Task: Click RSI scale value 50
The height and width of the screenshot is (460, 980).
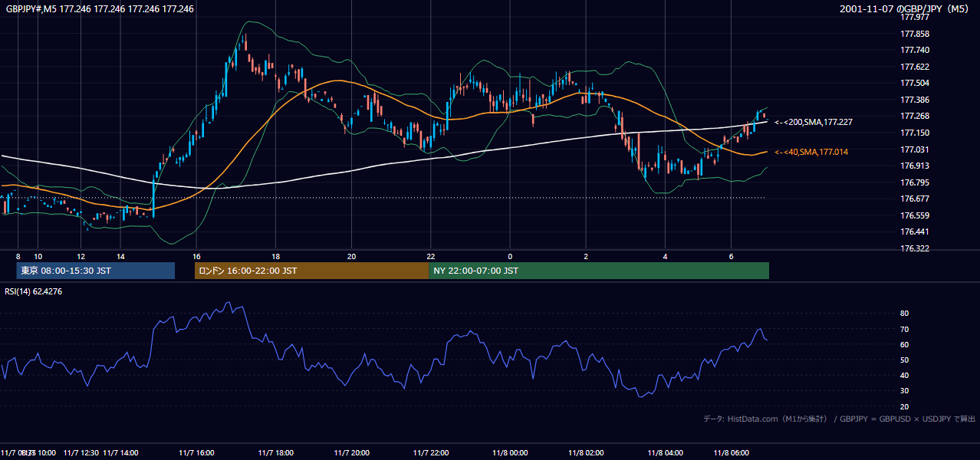Action: coord(904,360)
